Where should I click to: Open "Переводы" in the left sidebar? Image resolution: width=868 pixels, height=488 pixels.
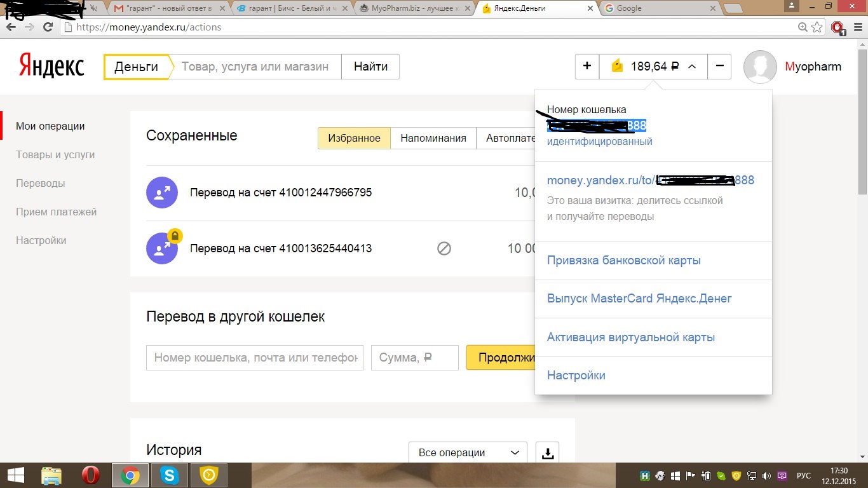pos(41,183)
